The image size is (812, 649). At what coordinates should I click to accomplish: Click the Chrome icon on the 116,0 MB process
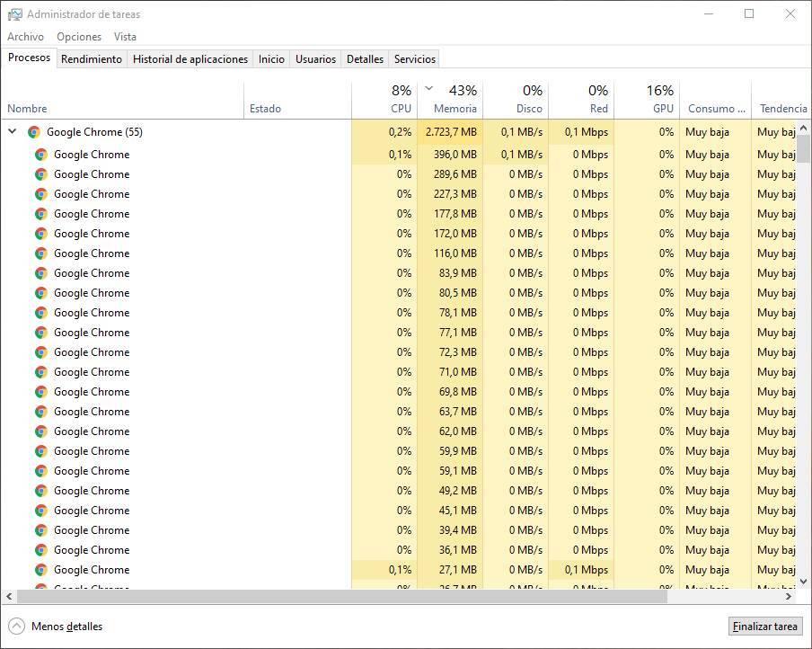(x=40, y=253)
